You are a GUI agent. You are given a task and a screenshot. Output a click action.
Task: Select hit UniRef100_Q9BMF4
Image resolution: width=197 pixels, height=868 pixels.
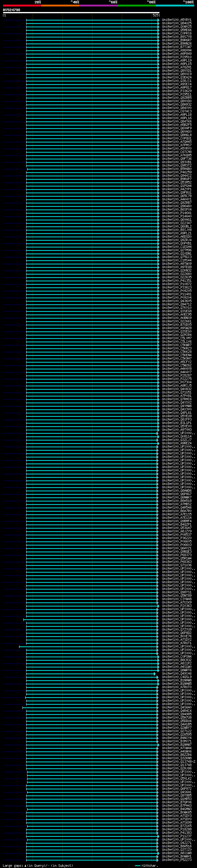click(176, 521)
